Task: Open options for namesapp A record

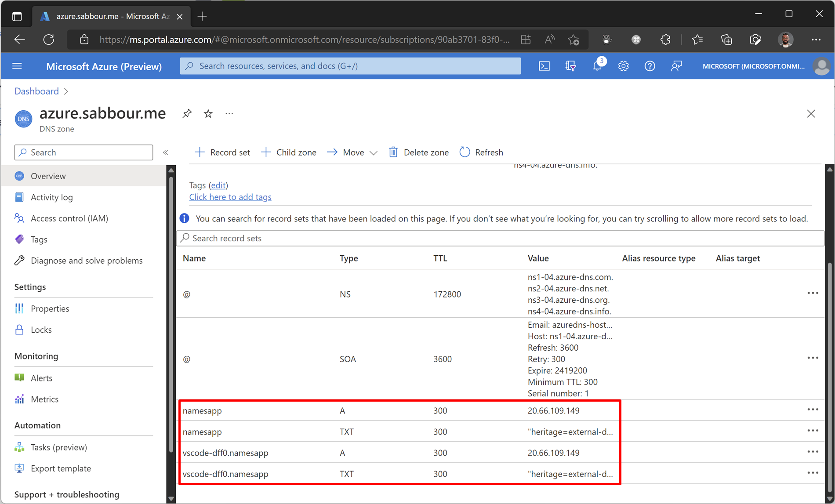Action: coord(813,410)
